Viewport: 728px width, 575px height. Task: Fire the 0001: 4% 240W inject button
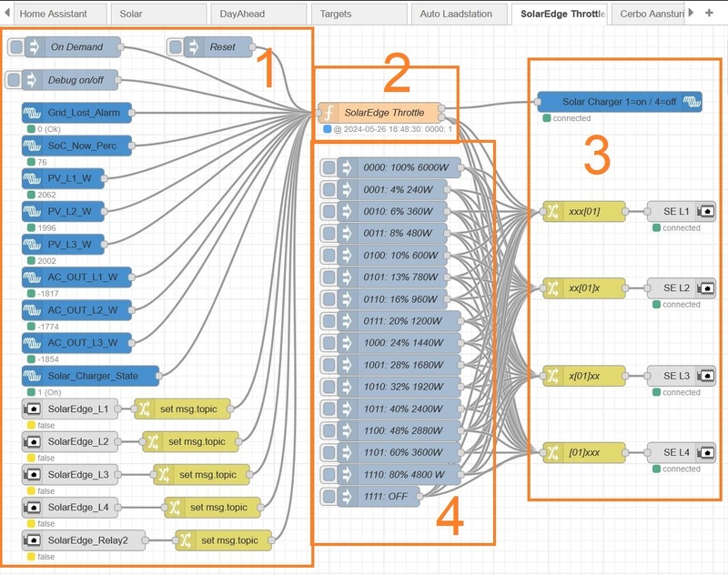[329, 189]
